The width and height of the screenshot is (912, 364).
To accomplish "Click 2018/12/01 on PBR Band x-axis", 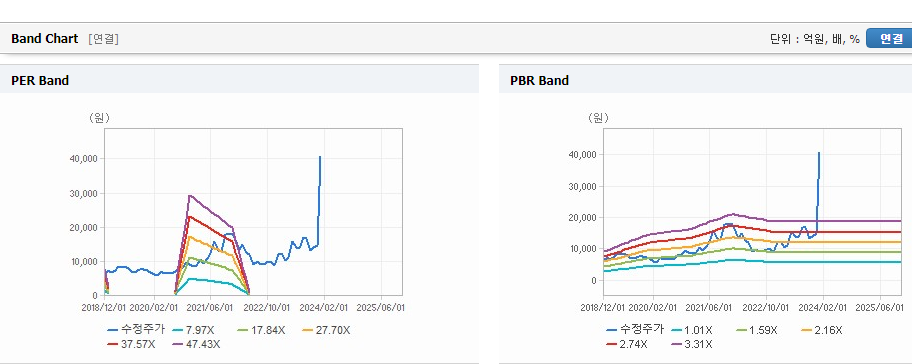I will click(x=603, y=307).
